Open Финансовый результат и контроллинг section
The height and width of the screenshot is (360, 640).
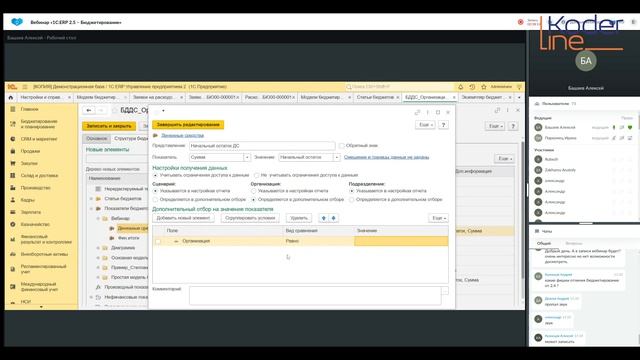[46, 239]
